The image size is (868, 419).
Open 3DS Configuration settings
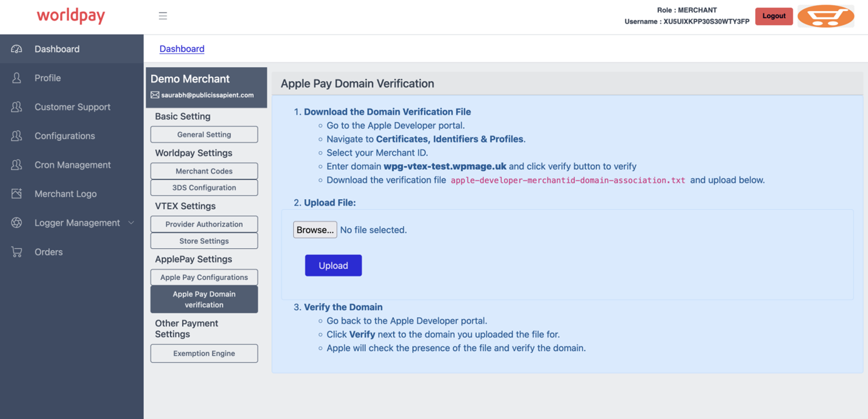(x=204, y=188)
